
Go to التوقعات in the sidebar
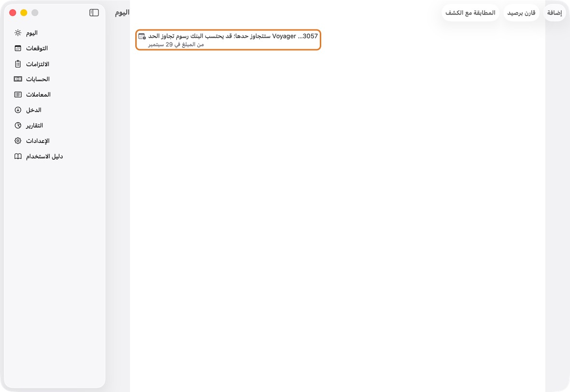[55, 48]
